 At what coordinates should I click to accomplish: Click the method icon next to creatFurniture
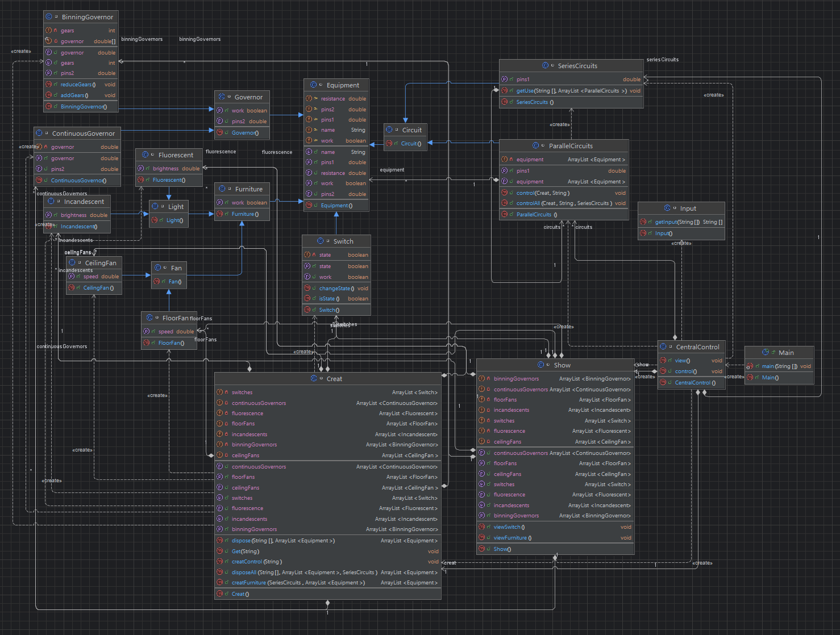(x=219, y=583)
